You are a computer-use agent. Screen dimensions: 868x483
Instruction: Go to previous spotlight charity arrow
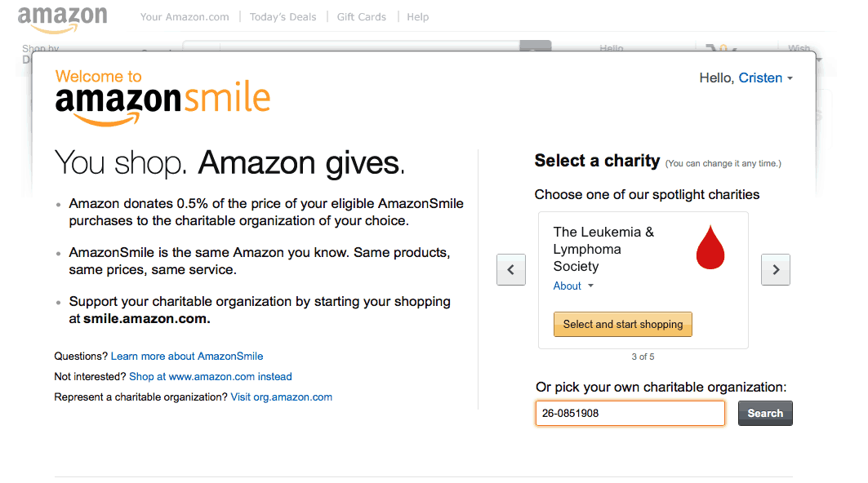click(510, 269)
